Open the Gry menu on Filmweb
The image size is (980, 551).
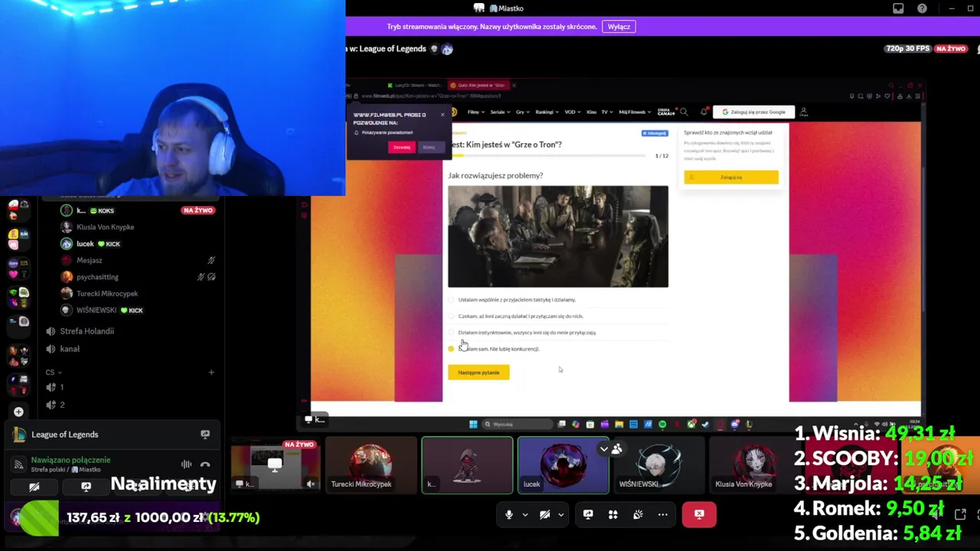click(522, 112)
